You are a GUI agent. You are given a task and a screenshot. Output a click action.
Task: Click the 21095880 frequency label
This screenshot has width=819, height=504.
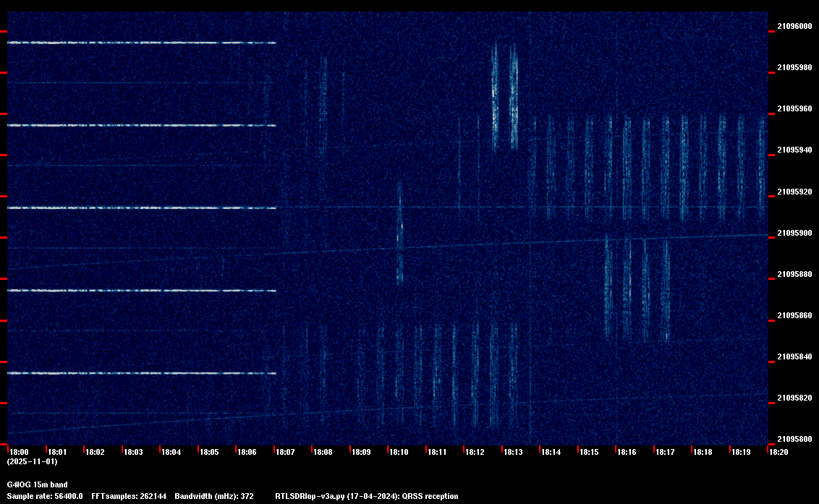pos(794,274)
